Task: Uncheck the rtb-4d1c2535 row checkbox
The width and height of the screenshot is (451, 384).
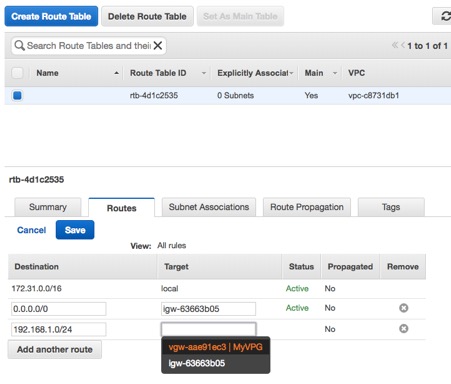Action: point(17,96)
